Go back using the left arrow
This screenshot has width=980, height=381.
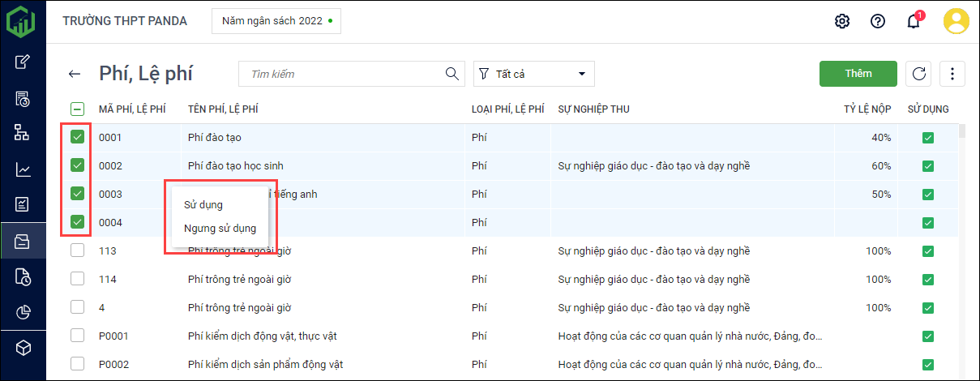[x=75, y=74]
